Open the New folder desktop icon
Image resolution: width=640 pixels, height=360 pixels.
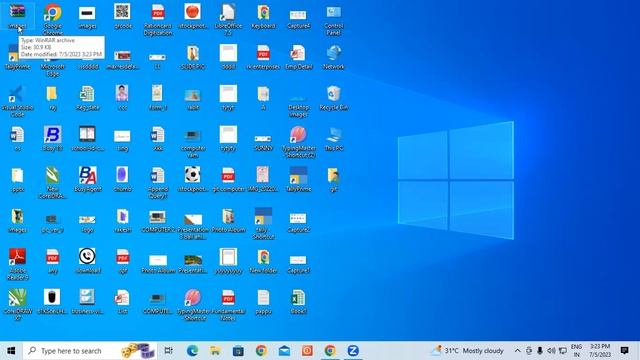click(263, 261)
